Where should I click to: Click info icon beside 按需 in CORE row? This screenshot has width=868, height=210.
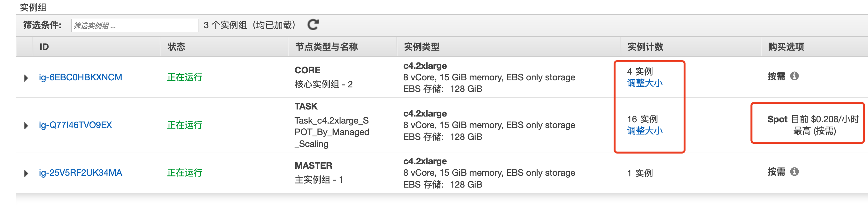click(794, 76)
